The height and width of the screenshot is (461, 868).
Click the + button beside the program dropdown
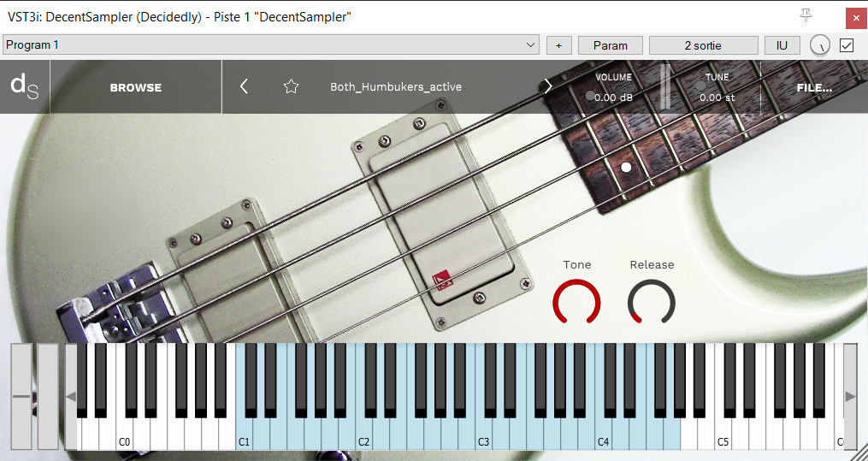click(x=559, y=45)
